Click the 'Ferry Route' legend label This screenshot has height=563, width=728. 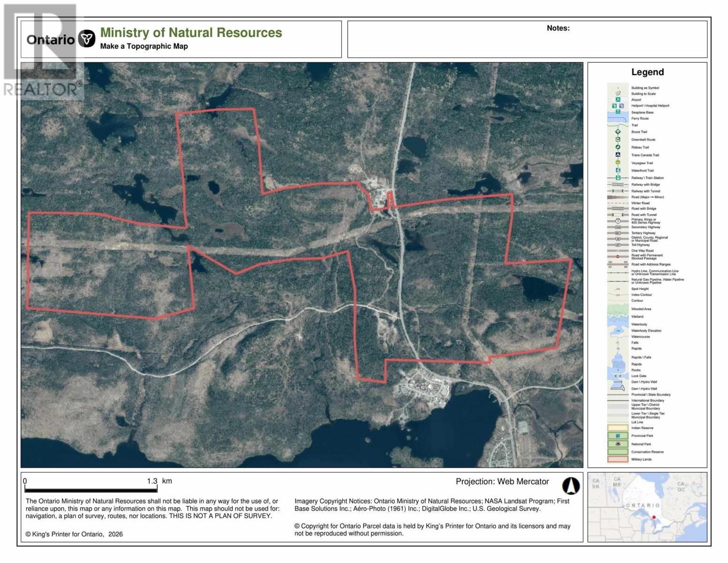pos(640,119)
